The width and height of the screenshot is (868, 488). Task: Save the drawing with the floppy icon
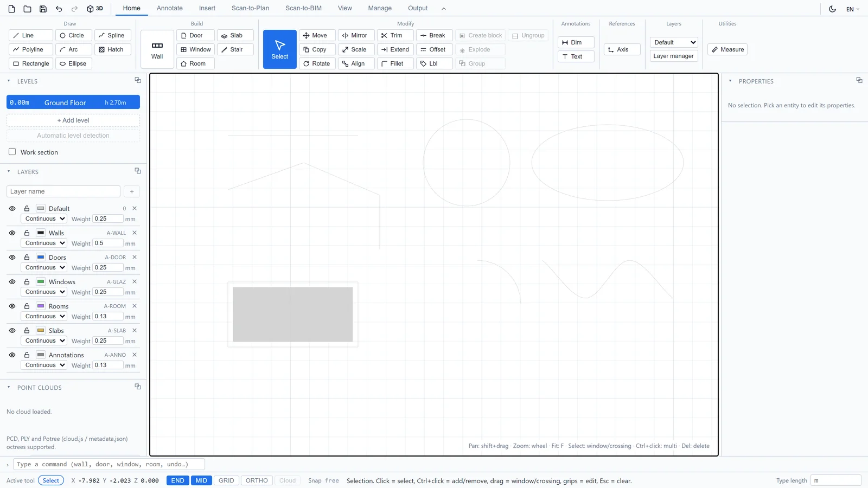[43, 9]
